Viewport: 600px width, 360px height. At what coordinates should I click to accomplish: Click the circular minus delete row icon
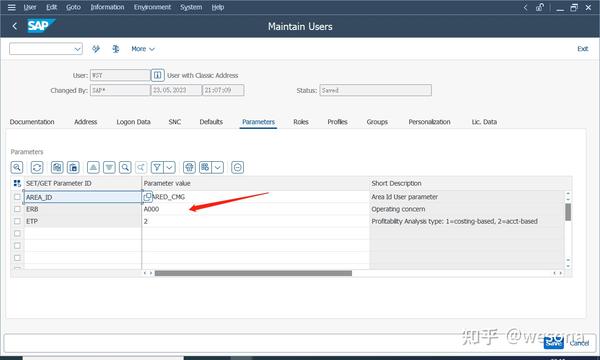pyautogui.click(x=237, y=167)
